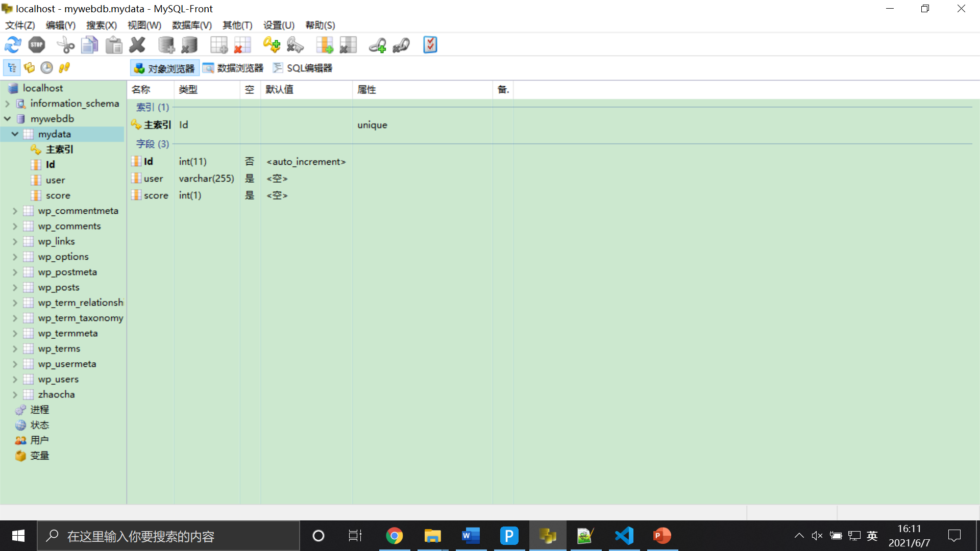Click the Delete Database icon
This screenshot has height=551, width=980.
(x=189, y=45)
